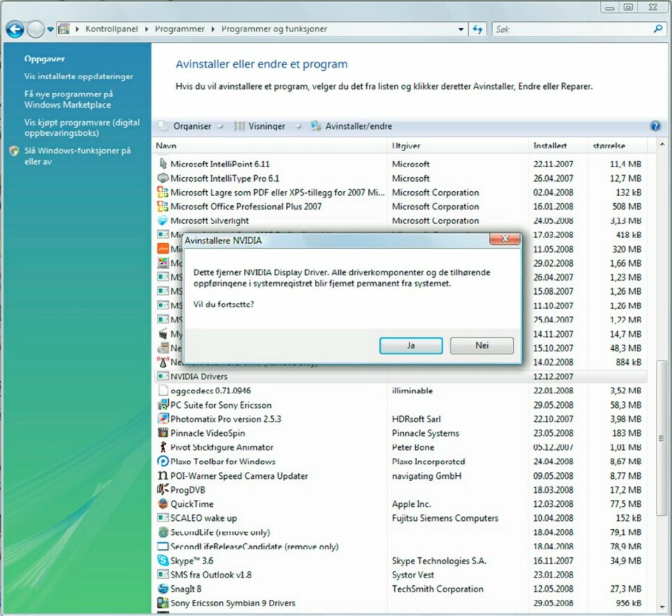Sort by the Installert column header
This screenshot has height=616, width=672.
point(559,146)
